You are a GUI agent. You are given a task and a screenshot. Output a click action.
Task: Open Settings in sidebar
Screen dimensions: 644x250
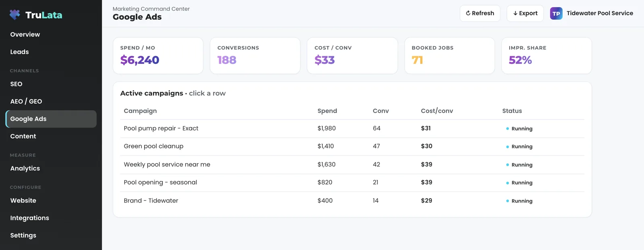pyautogui.click(x=23, y=236)
